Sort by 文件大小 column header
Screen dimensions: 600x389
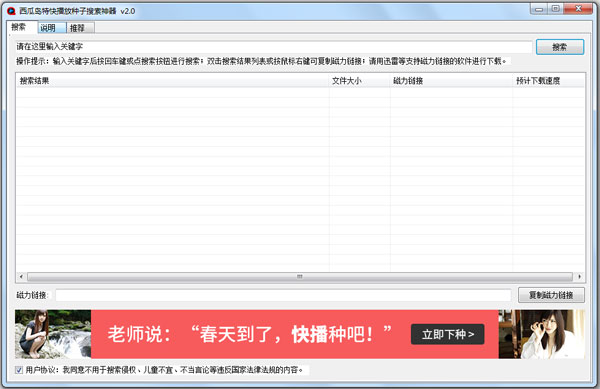tap(359, 81)
